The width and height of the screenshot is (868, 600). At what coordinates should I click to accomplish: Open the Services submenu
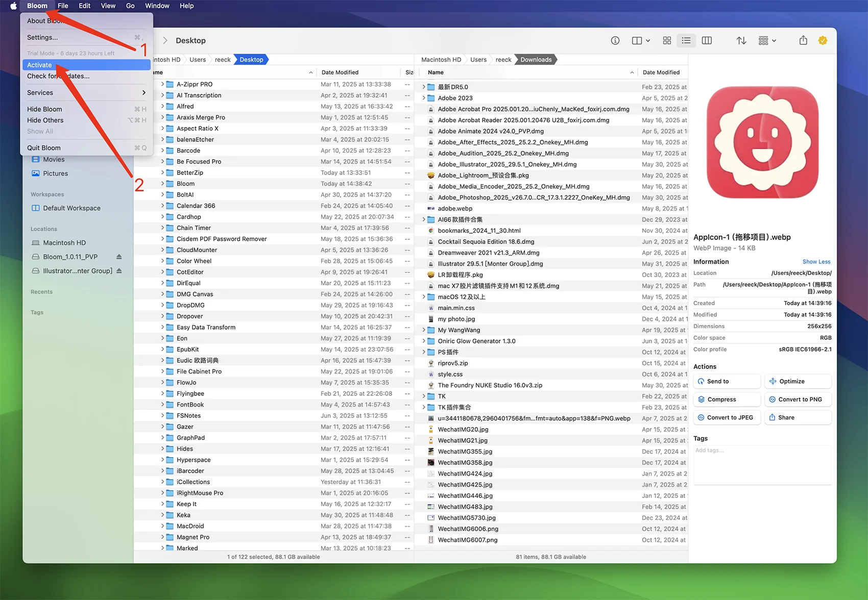point(86,92)
